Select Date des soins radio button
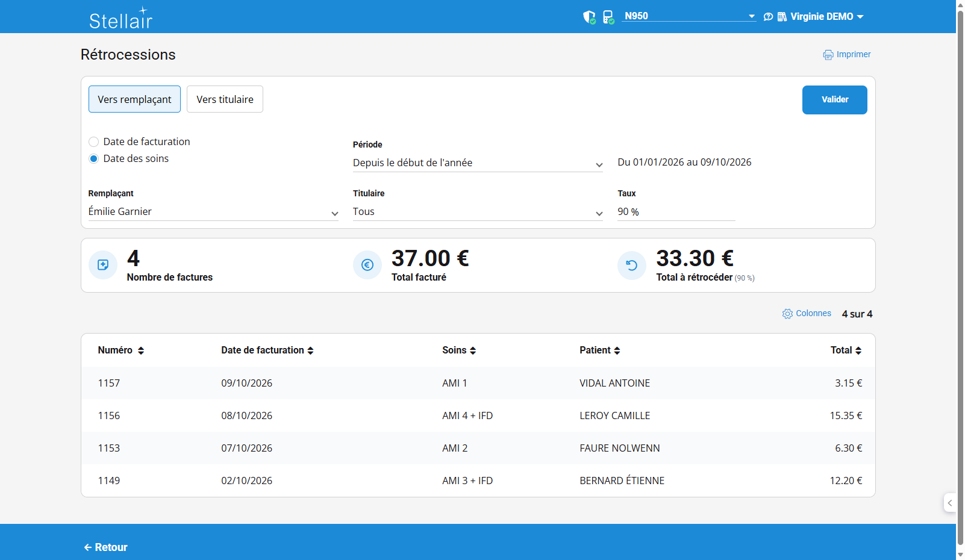 click(93, 159)
